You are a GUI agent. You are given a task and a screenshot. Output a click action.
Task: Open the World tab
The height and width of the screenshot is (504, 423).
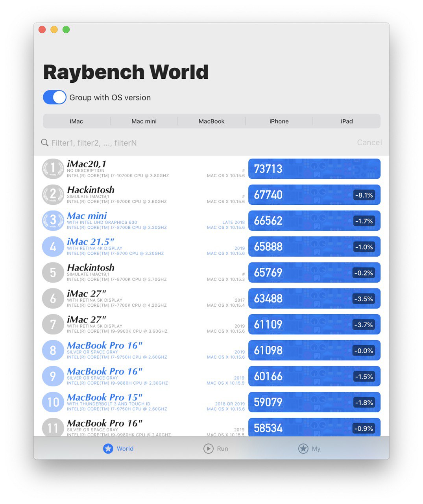(118, 448)
